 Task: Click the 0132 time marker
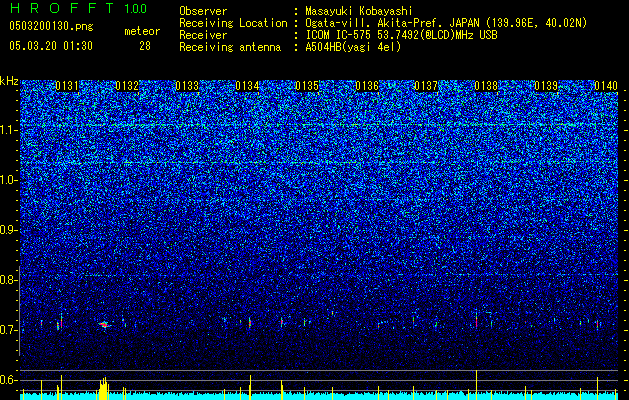point(127,86)
